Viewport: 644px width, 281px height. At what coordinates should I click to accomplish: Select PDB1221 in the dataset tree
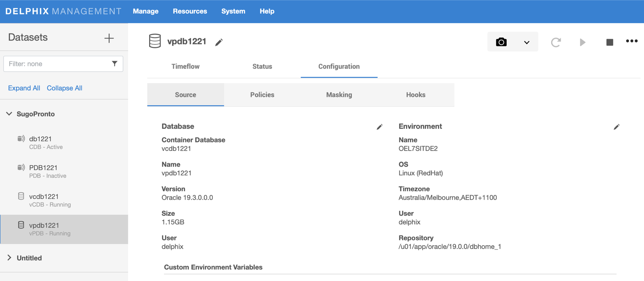click(x=64, y=171)
